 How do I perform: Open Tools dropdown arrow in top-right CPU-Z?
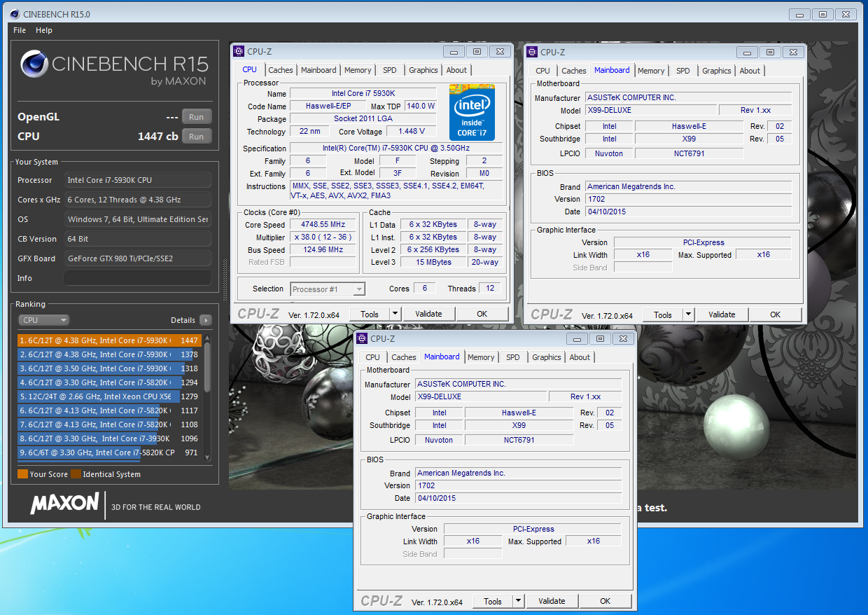pos(688,315)
